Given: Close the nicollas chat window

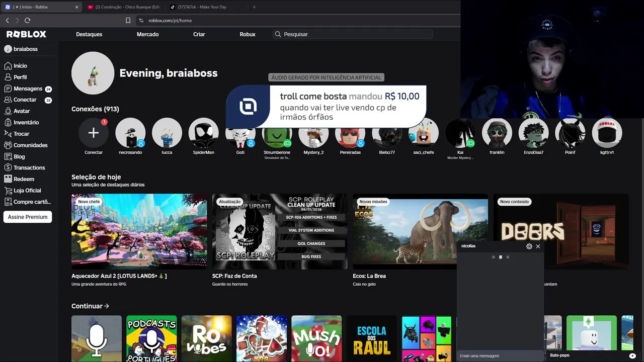Looking at the screenshot, I should tap(538, 246).
